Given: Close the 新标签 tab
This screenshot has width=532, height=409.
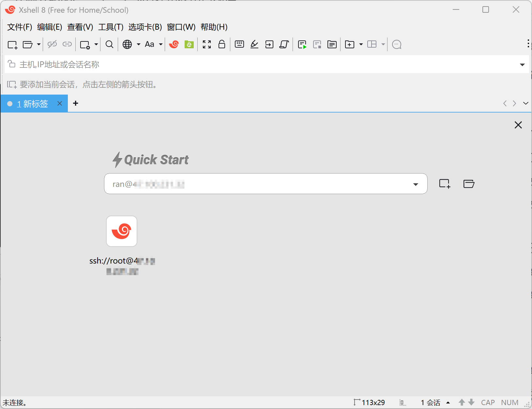Looking at the screenshot, I should pos(60,103).
